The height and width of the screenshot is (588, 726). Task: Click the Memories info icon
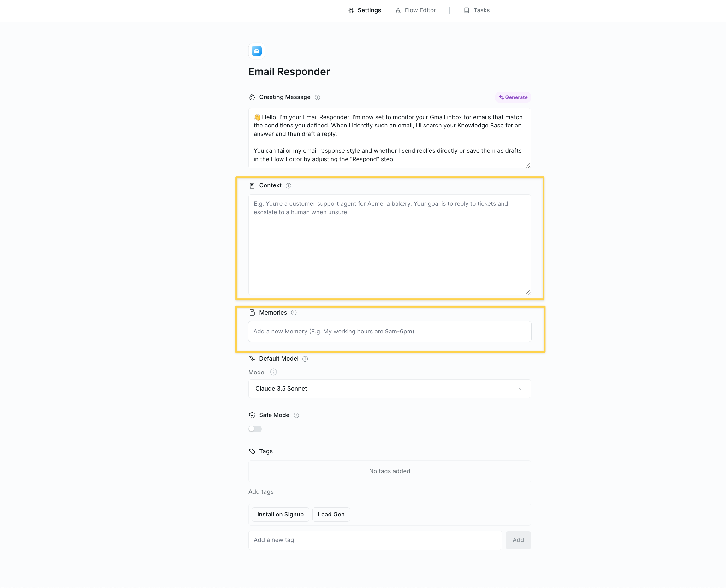(294, 313)
